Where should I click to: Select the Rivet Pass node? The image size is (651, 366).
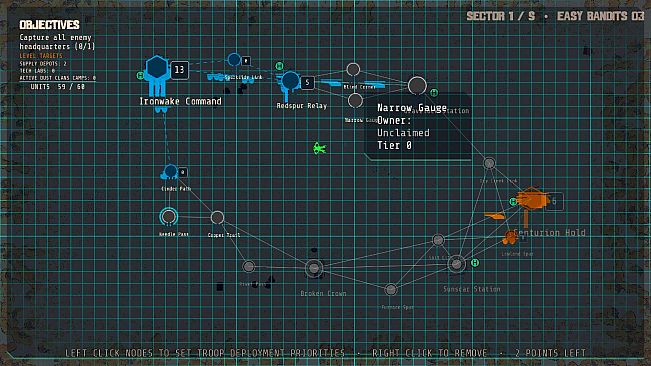pos(249,266)
